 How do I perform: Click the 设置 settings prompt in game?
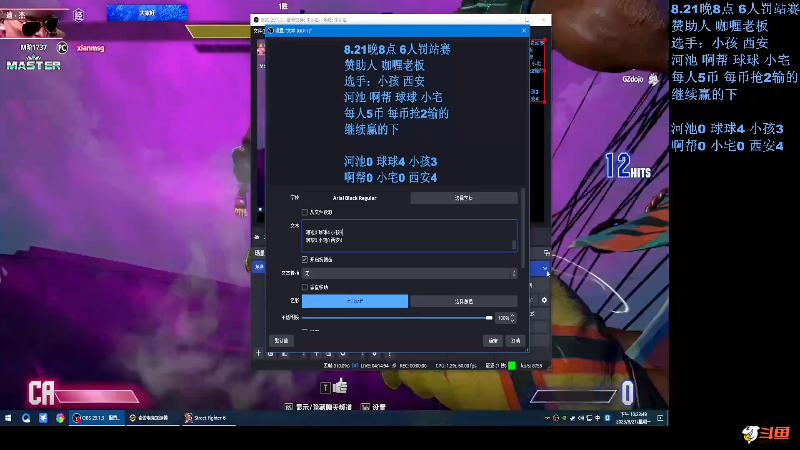[374, 407]
